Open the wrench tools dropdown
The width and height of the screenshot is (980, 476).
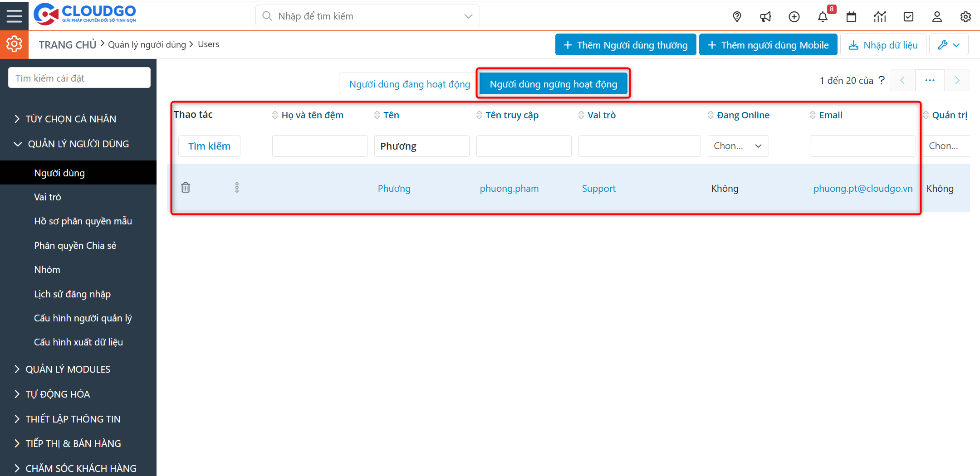click(x=949, y=44)
